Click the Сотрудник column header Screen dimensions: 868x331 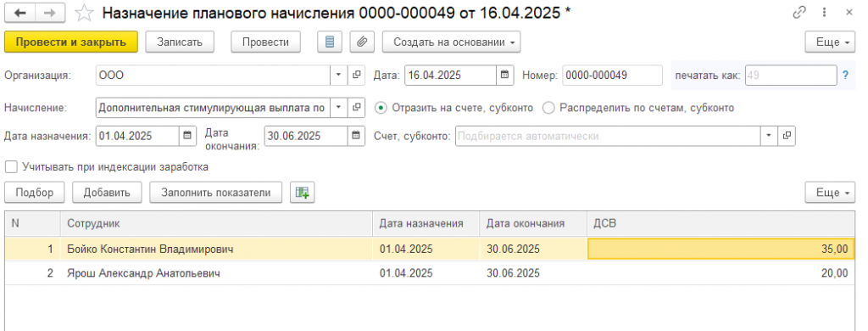coord(216,223)
